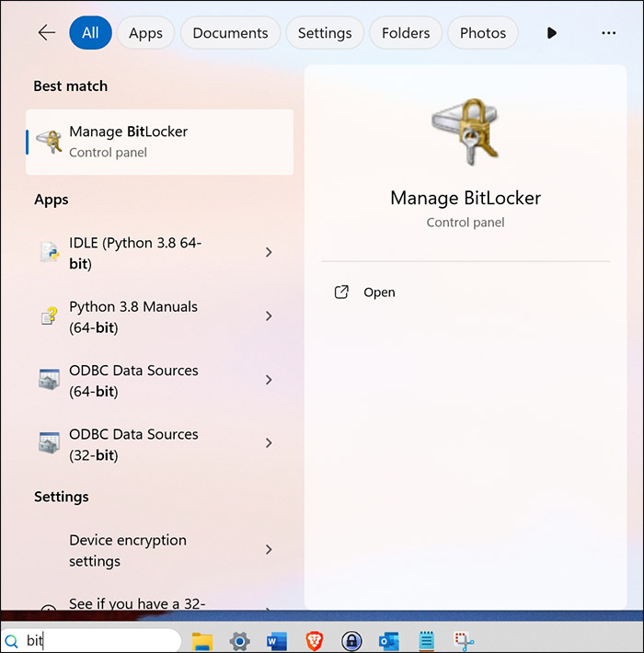The height and width of the screenshot is (653, 644).
Task: Expand Device encryption settings chevron
Action: tap(269, 550)
